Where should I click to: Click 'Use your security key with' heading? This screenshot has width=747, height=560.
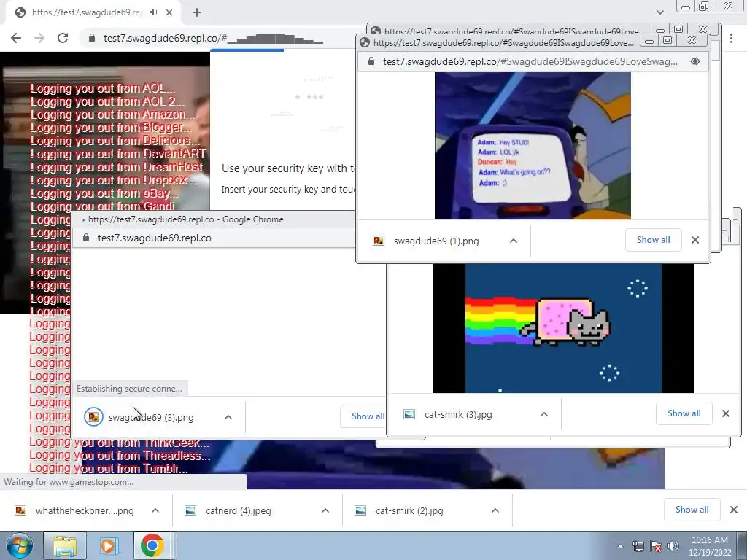pos(288,168)
